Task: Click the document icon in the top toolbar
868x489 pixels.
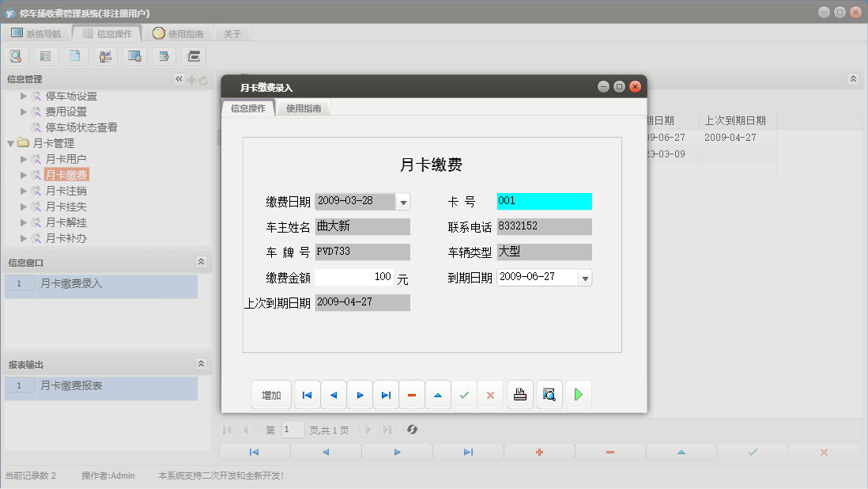Action: click(x=76, y=55)
